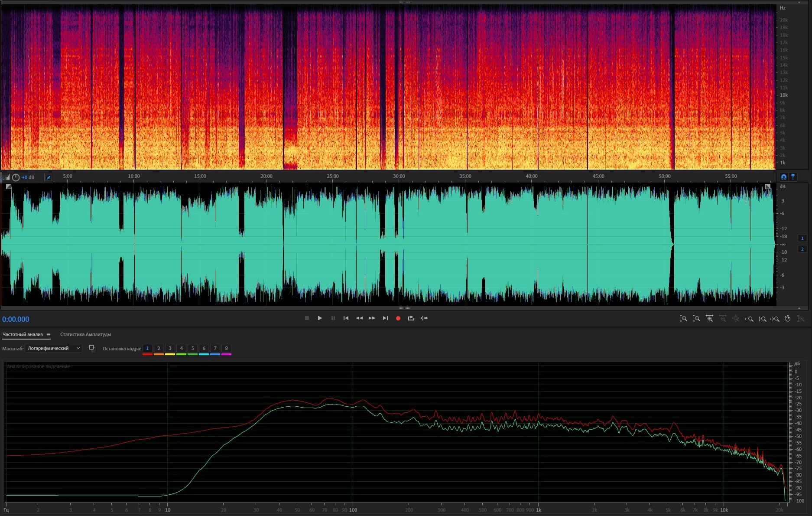Click fade-in handle at waveform start
Image resolution: width=812 pixels, height=516 pixels.
click(9, 186)
